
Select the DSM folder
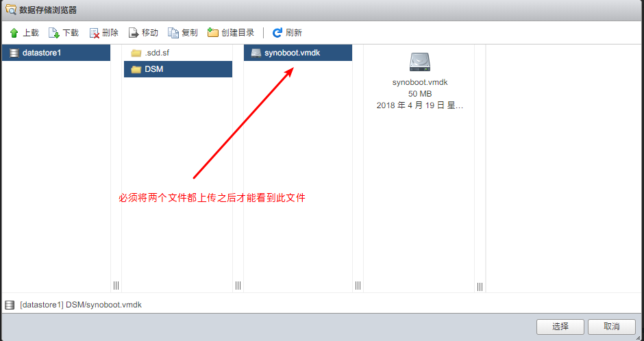(178, 69)
